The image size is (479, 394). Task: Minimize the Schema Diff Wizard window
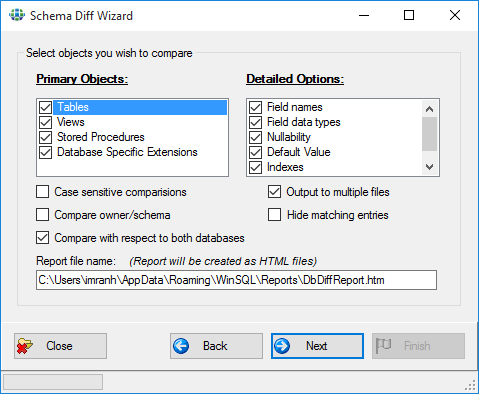pyautogui.click(x=364, y=15)
